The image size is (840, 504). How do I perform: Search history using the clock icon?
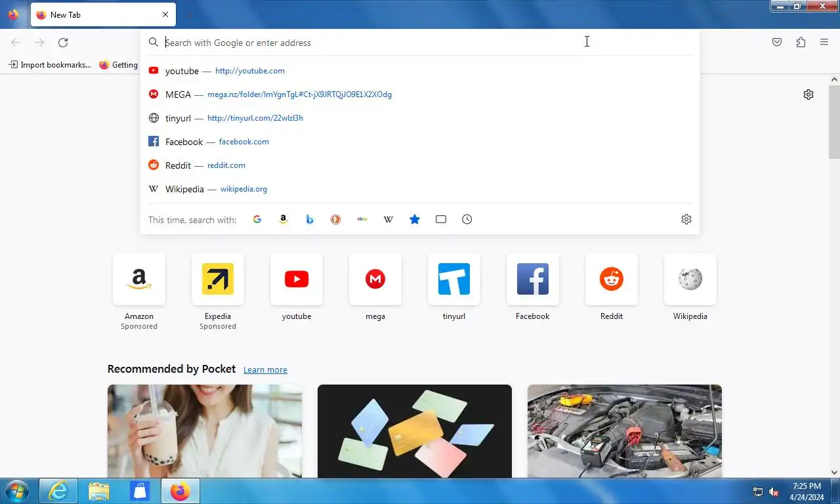467,219
